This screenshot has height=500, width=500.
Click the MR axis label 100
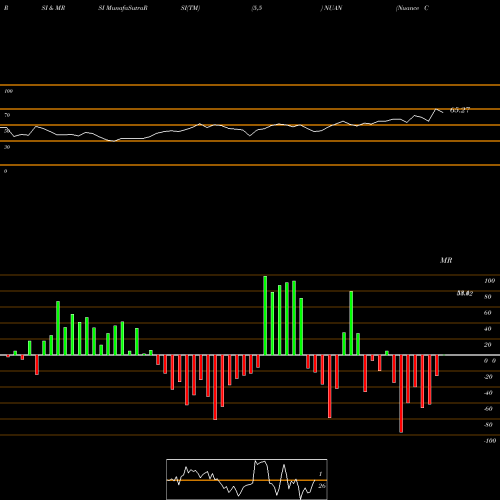(x=489, y=281)
